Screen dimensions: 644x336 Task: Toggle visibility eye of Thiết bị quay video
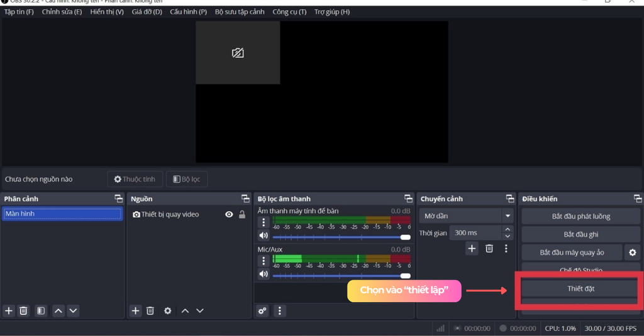point(229,214)
